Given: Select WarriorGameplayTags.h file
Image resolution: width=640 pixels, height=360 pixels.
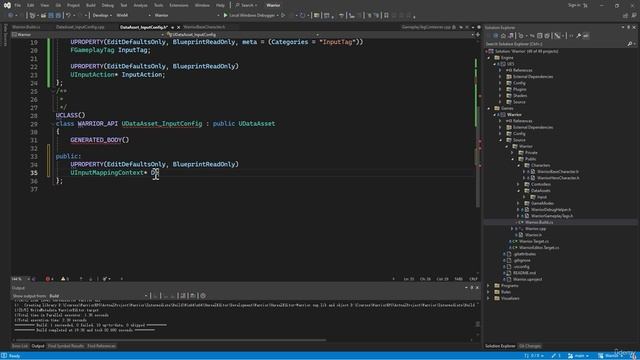Looking at the screenshot, I should (x=552, y=216).
